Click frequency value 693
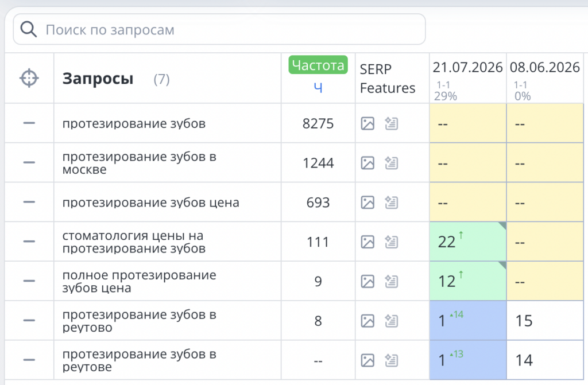 tap(318, 203)
